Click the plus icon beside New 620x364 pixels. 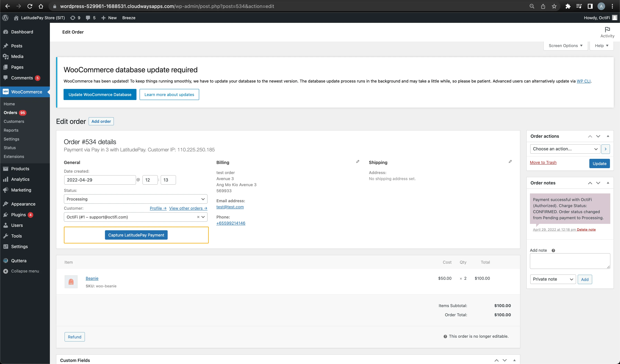[x=103, y=18]
